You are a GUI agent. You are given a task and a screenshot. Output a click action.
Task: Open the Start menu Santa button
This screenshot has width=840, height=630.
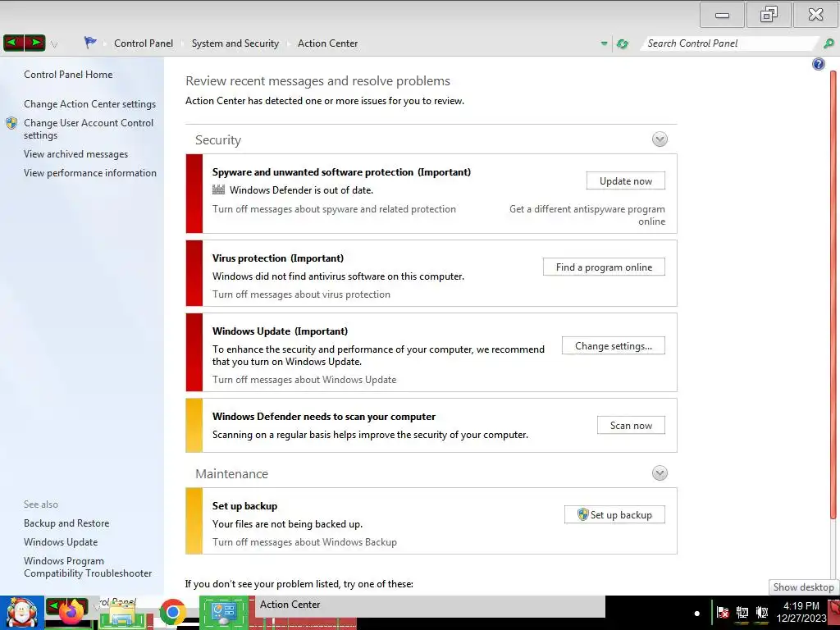pos(22,613)
